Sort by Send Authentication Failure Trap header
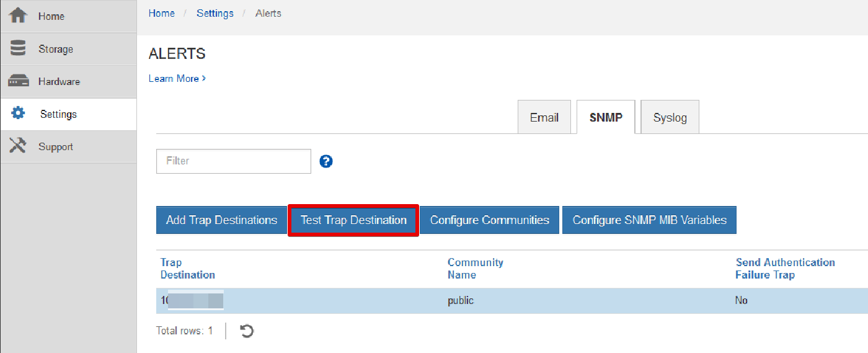This screenshot has width=868, height=353. pos(785,269)
